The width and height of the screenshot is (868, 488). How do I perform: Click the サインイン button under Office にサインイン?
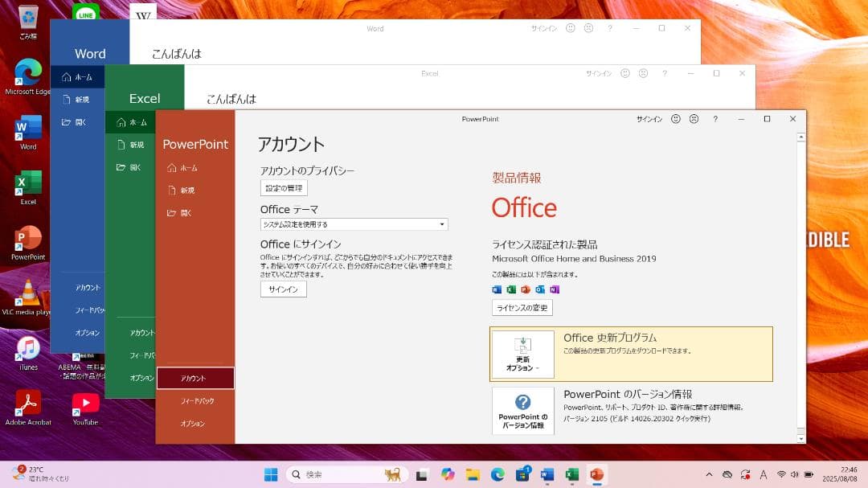coord(282,289)
